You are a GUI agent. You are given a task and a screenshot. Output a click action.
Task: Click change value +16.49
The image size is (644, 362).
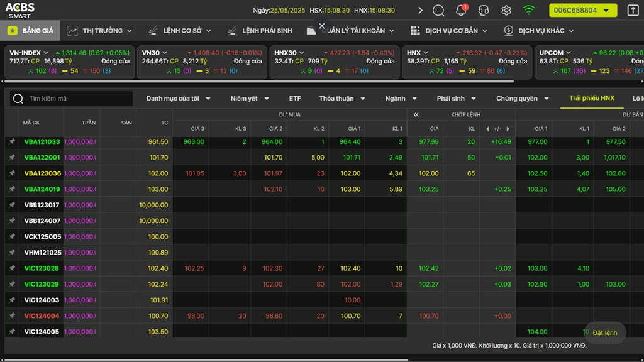click(x=501, y=141)
